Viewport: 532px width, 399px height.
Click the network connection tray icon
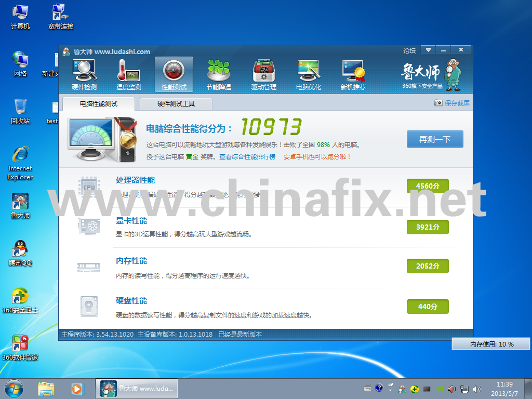click(464, 389)
